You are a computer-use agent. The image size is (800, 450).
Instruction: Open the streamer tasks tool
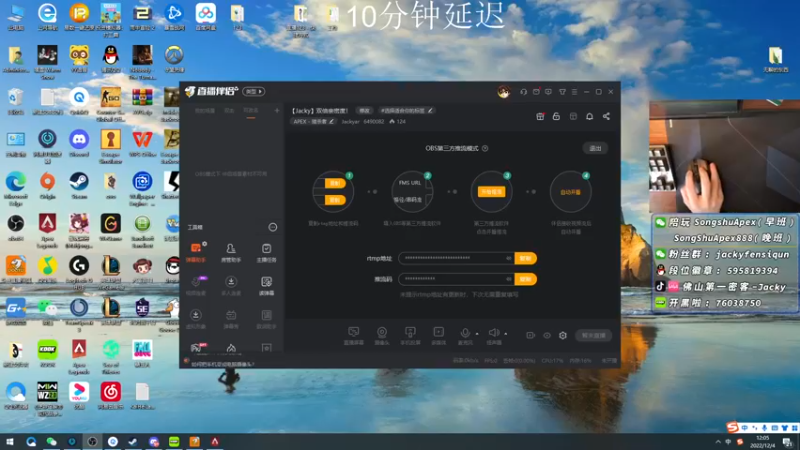tap(266, 252)
